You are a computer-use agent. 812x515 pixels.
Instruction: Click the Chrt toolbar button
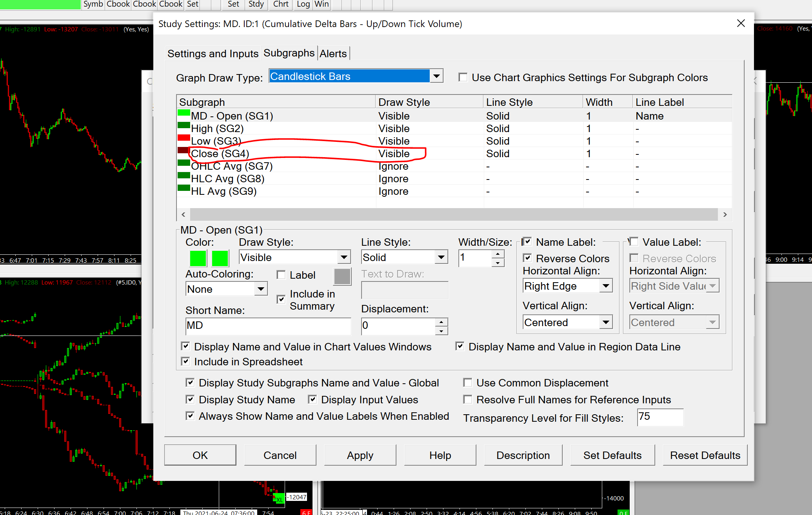pyautogui.click(x=281, y=4)
